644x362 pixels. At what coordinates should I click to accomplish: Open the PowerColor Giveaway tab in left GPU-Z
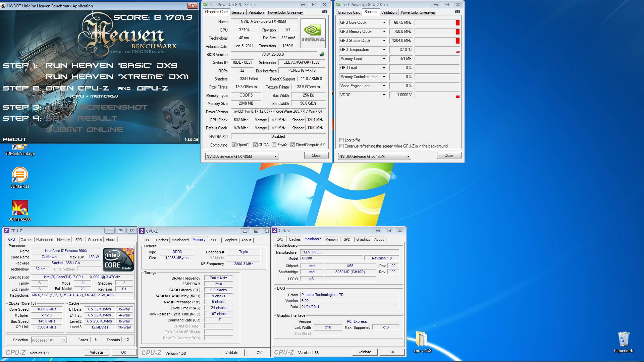pos(285,12)
